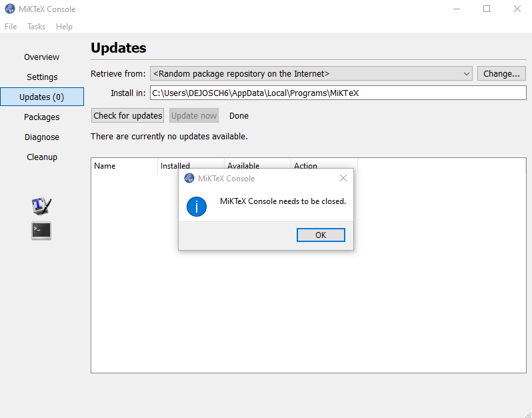Screen dimensions: 532x418
Task: Open the Help menu
Action: point(64,27)
